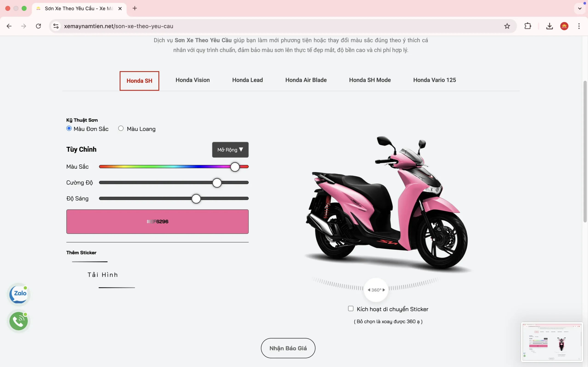The height and width of the screenshot is (367, 588).
Task: Click the site information icon in address bar
Action: coord(56,26)
